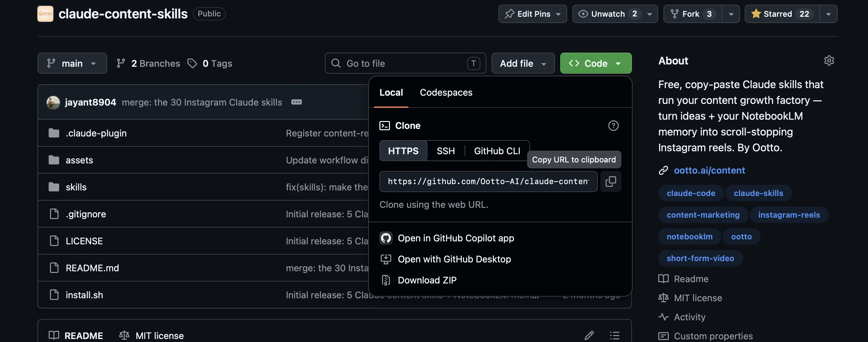Image resolution: width=868 pixels, height=342 pixels.
Task: Open the .gitignore file
Action: tap(85, 214)
